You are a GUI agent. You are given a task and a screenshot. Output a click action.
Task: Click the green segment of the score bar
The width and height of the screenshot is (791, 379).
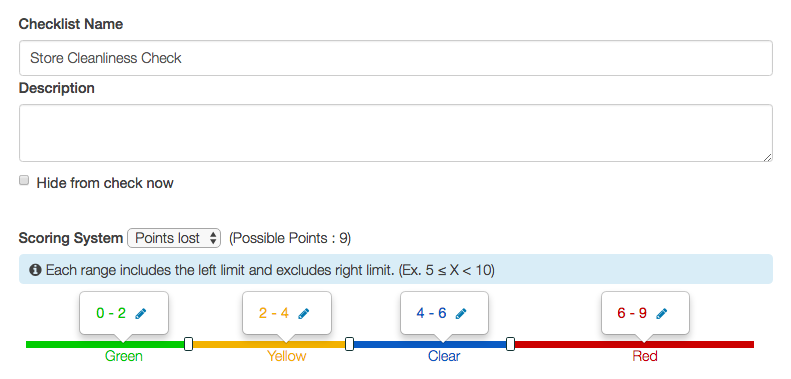tap(105, 344)
